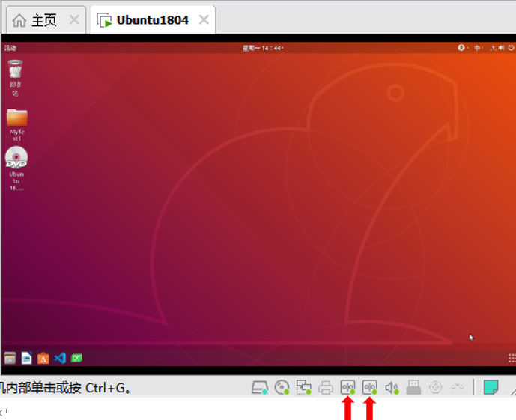The height and width of the screenshot is (420, 516).
Task: Open the accessibility menu in top bar
Action: [x=462, y=48]
